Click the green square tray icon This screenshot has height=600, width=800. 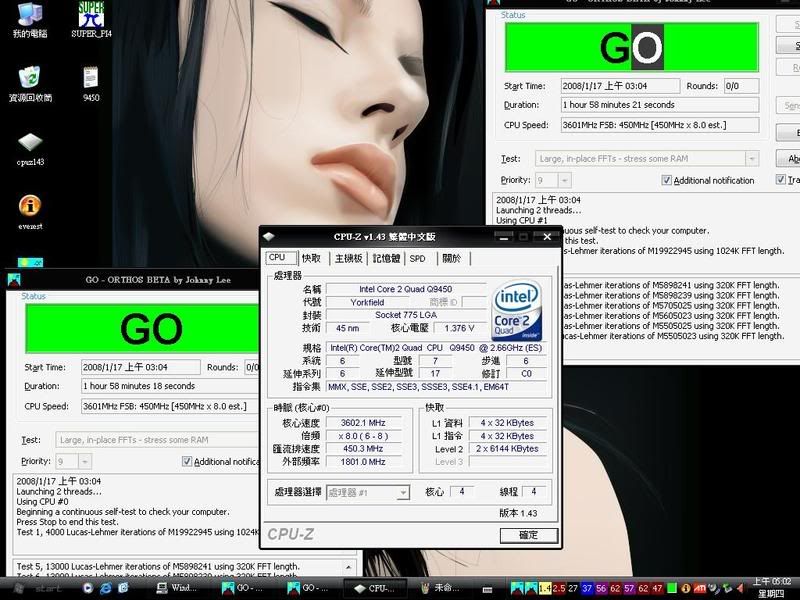[672, 588]
